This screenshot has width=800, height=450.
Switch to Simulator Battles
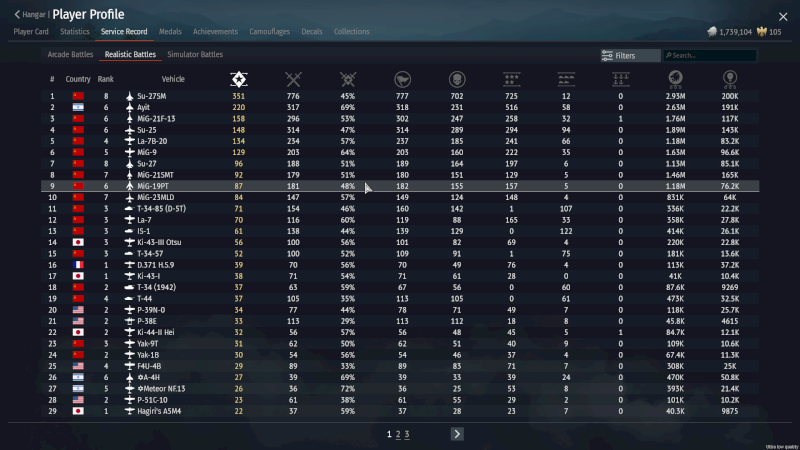pyautogui.click(x=195, y=55)
